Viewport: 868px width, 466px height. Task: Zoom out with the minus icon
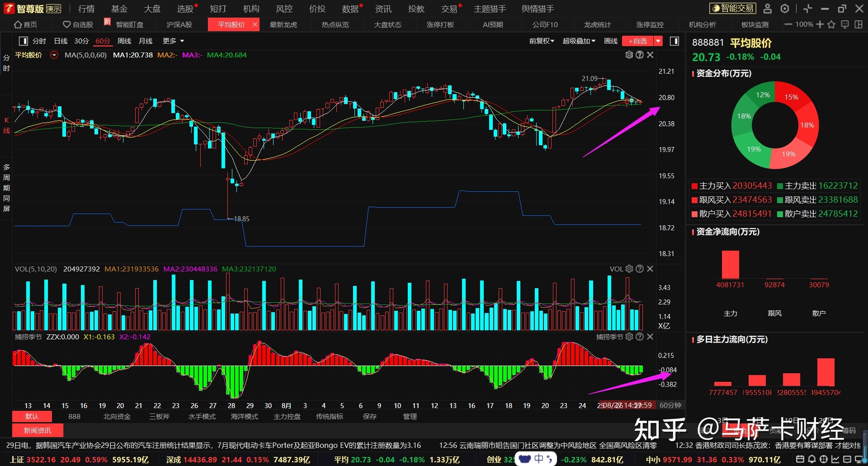(788, 24)
